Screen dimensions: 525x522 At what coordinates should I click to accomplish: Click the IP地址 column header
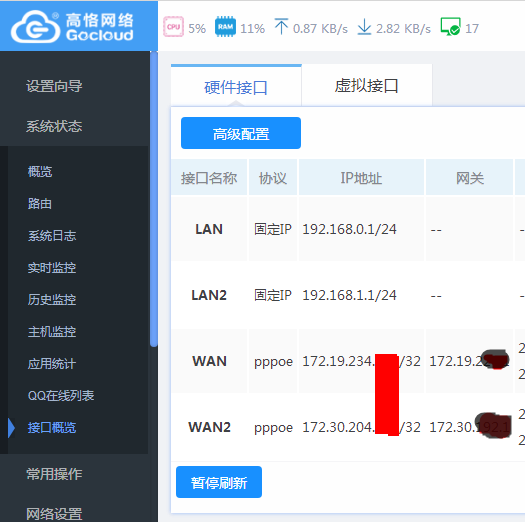click(x=361, y=178)
